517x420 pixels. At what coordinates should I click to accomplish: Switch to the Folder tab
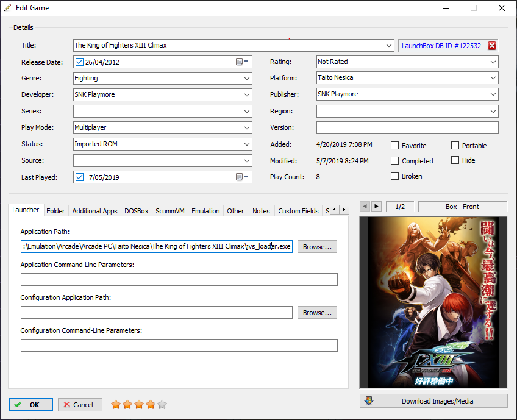click(x=55, y=211)
